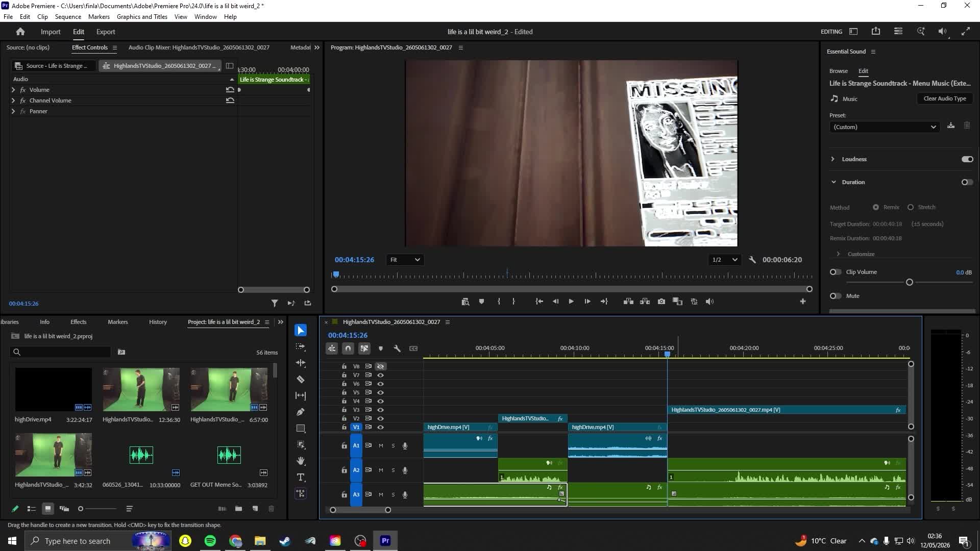
Task: Select the Pen tool
Action: (x=301, y=412)
